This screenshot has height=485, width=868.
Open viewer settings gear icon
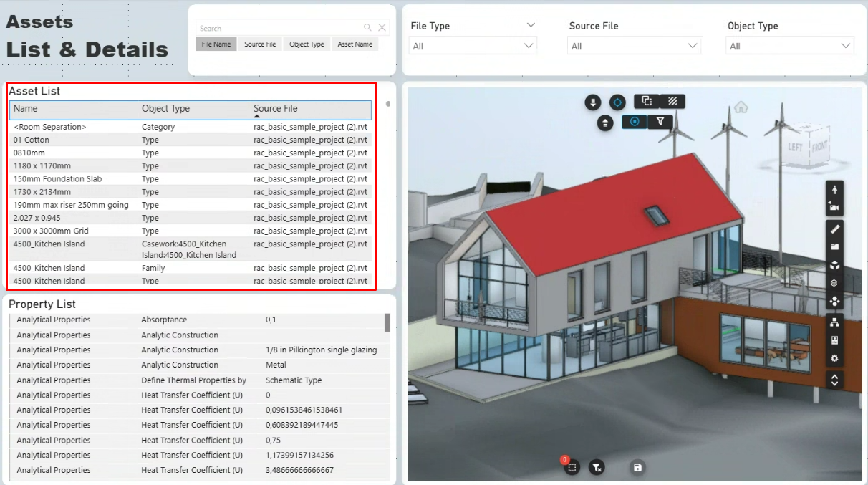tap(834, 358)
